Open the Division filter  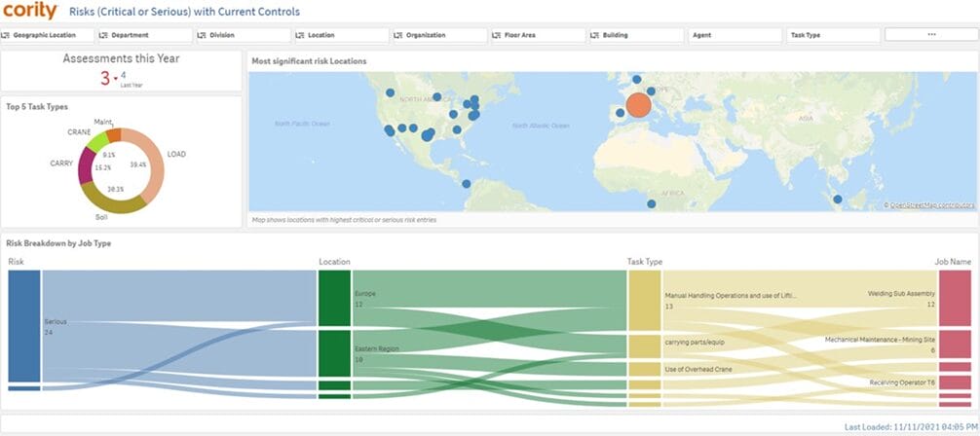243,35
